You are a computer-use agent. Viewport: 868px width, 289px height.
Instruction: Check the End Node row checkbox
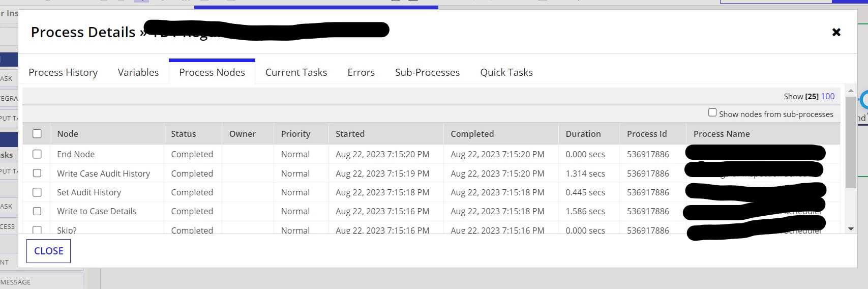pos(37,154)
